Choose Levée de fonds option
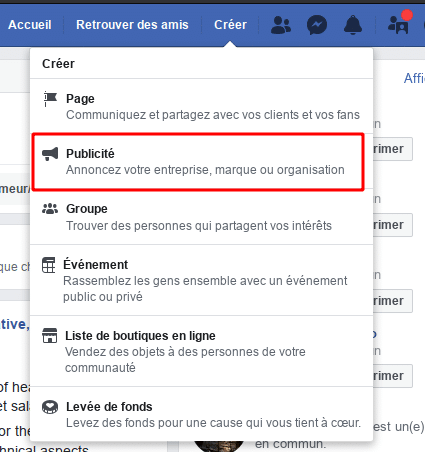 tap(201, 414)
